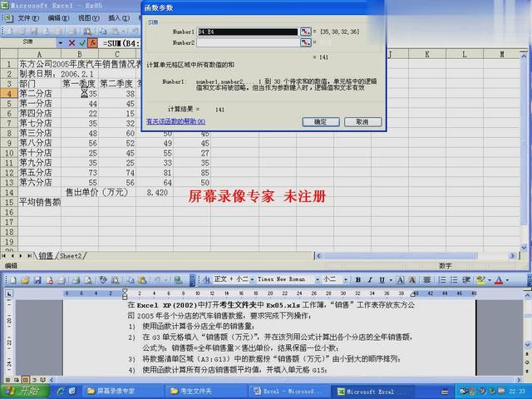Click Underline icon in Word toolbar
This screenshot has height=399, width=532.
tap(382, 280)
